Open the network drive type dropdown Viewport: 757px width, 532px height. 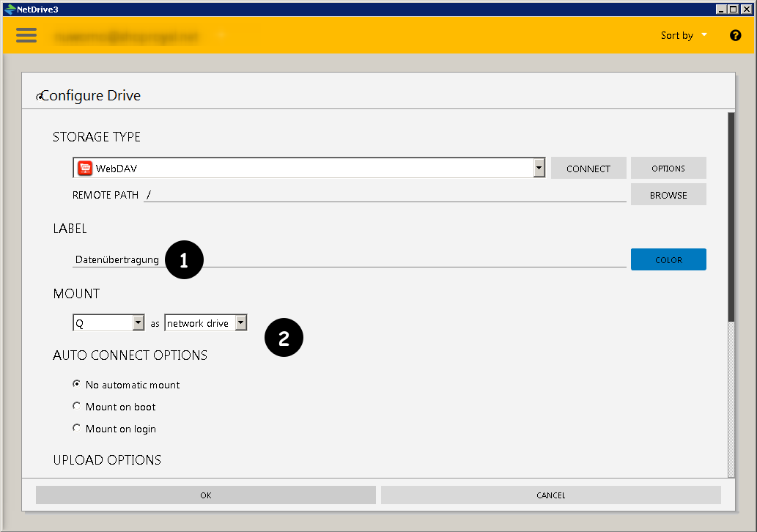point(241,323)
